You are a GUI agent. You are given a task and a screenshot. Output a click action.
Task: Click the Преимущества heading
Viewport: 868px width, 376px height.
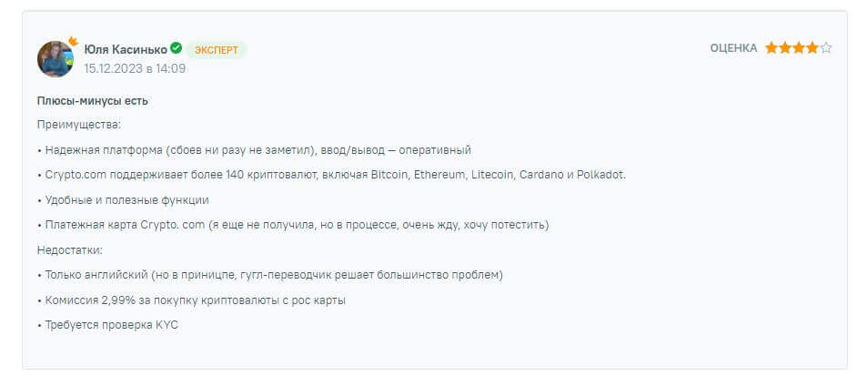point(79,124)
